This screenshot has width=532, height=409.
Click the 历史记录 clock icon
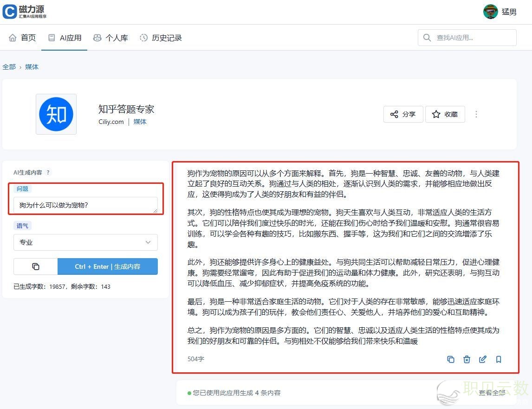click(144, 38)
